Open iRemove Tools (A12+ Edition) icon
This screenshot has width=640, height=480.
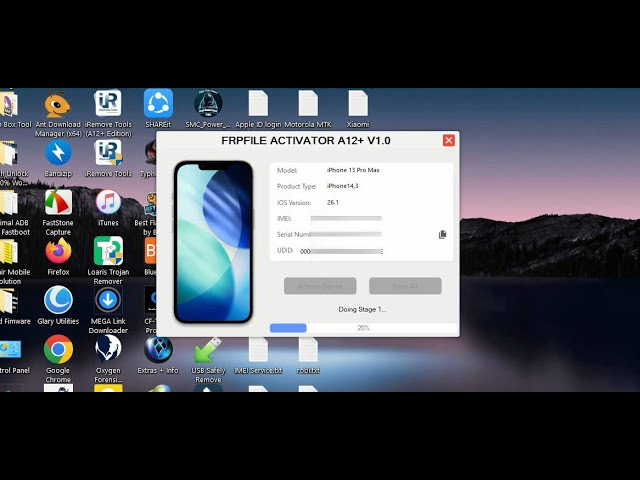click(108, 104)
